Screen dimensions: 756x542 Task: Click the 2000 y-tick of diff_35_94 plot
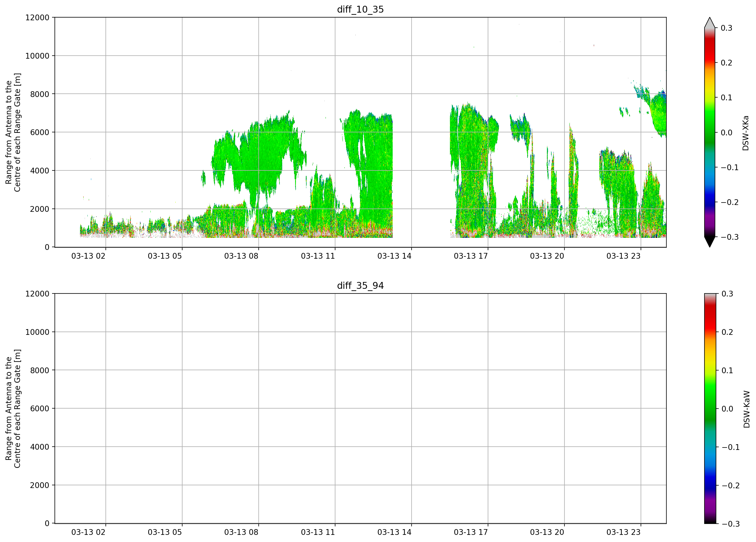tap(40, 485)
